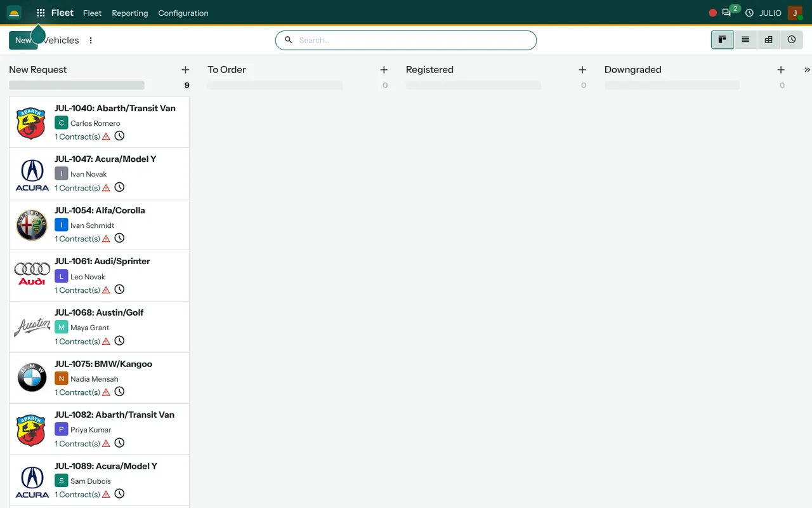This screenshot has height=508, width=812.
Task: Open the activity clock on JUL-1089 card
Action: pyautogui.click(x=119, y=494)
